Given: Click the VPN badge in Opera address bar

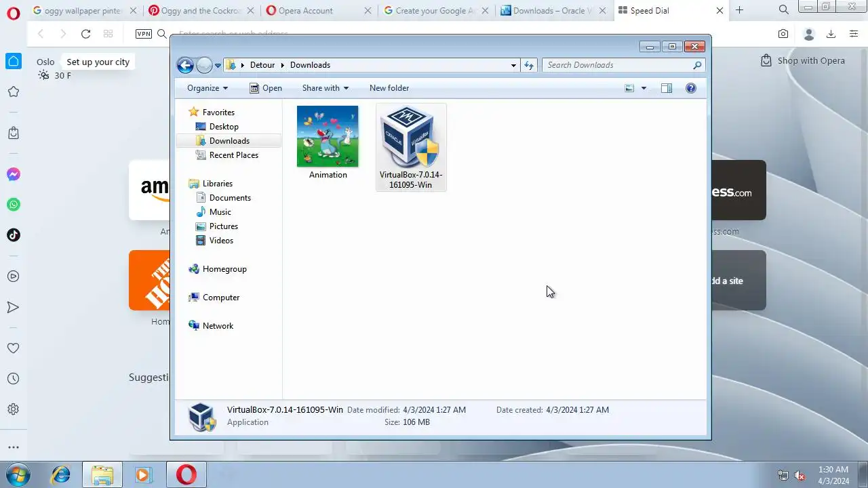Looking at the screenshot, I should [x=144, y=34].
